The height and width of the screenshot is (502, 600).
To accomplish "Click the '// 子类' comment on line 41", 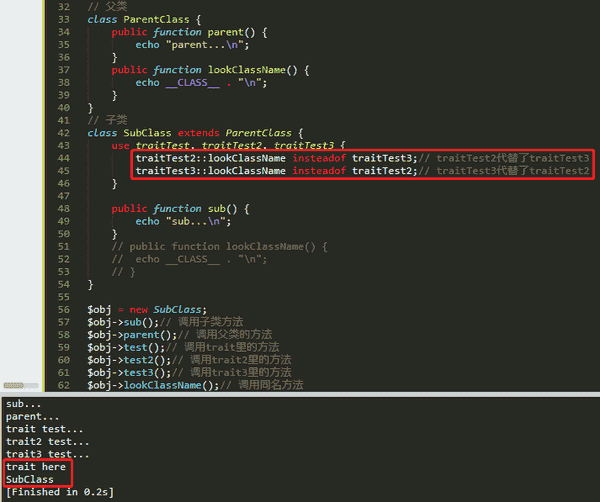I will pyautogui.click(x=107, y=121).
